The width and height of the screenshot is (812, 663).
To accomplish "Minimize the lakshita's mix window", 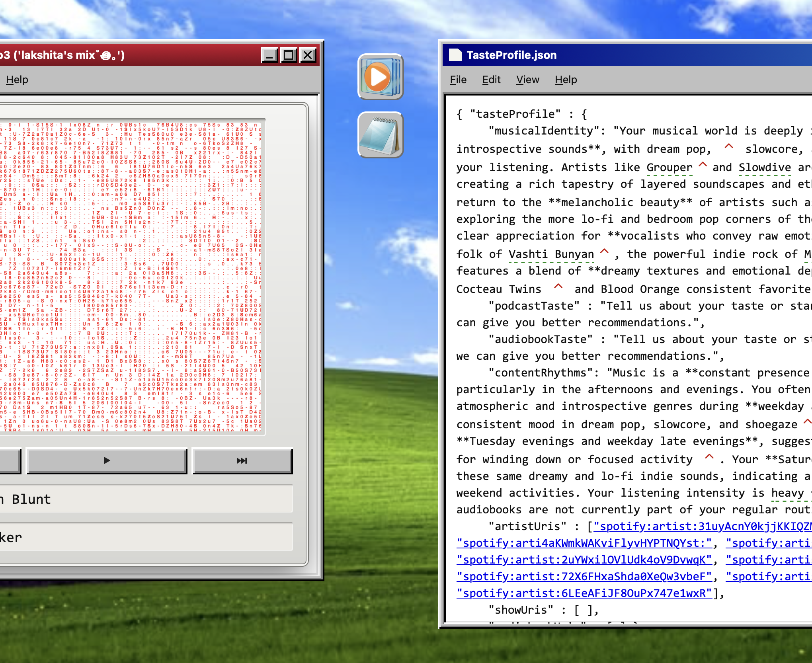I will pyautogui.click(x=269, y=55).
